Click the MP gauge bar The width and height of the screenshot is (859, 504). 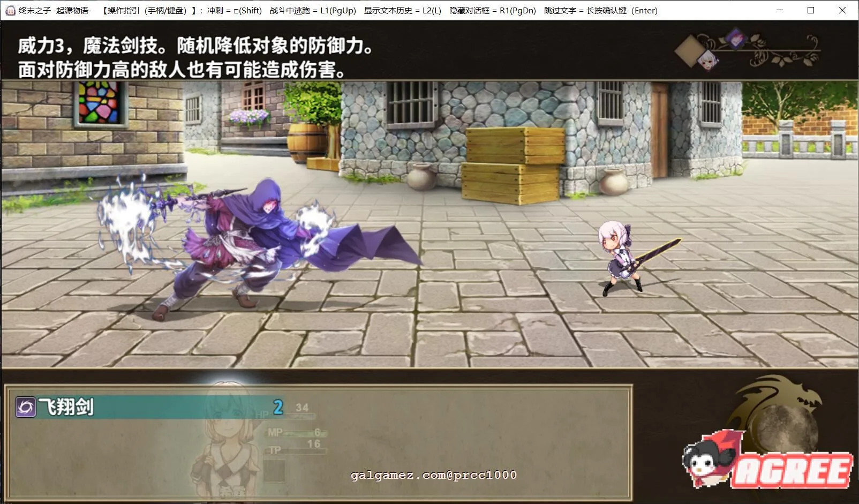296,433
